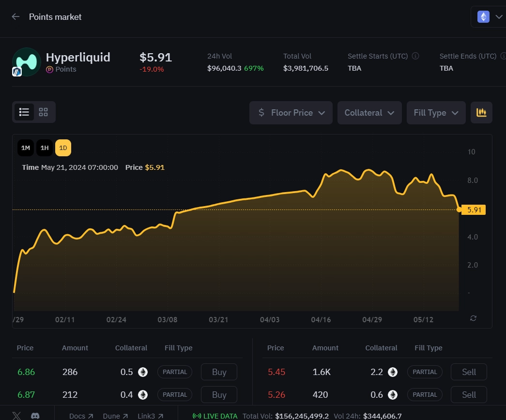Select the list view icon

(x=24, y=112)
